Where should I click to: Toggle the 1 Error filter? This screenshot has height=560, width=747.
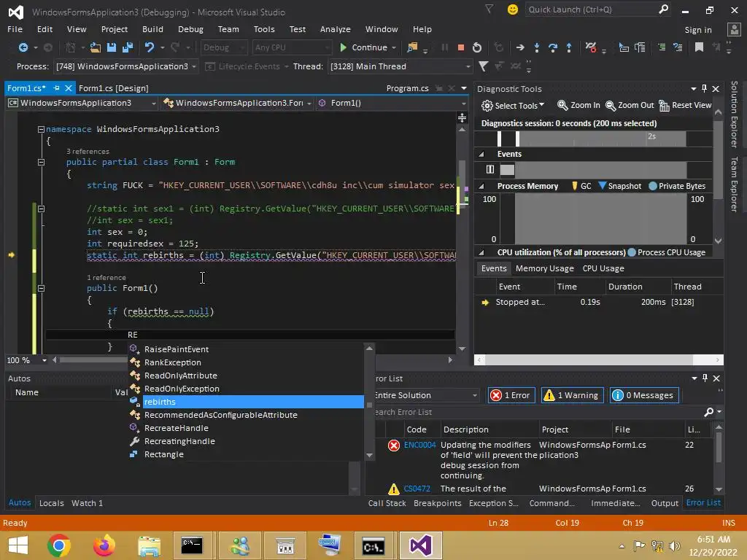[x=511, y=395]
